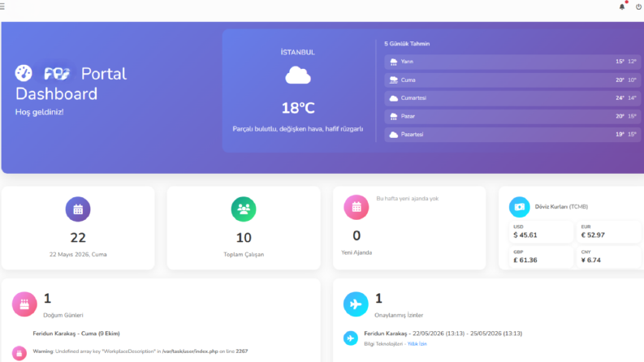The image size is (644, 362).
Task: Click the Yeni Ajanda label
Action: tap(357, 252)
